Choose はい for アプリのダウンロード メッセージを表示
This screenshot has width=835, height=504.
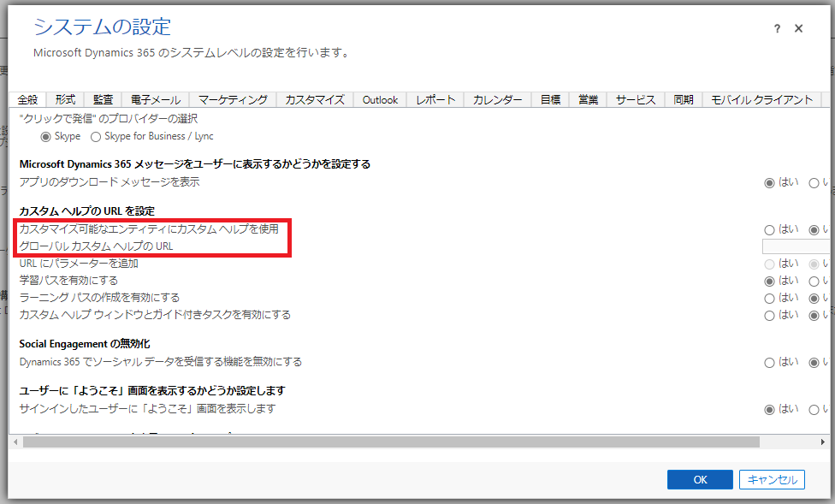click(769, 183)
